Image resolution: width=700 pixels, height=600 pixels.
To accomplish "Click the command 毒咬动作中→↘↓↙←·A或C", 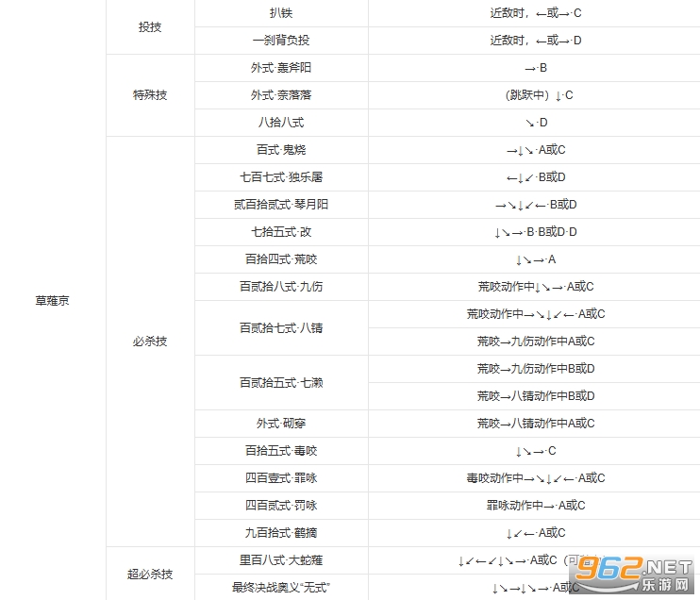I will click(x=536, y=477).
